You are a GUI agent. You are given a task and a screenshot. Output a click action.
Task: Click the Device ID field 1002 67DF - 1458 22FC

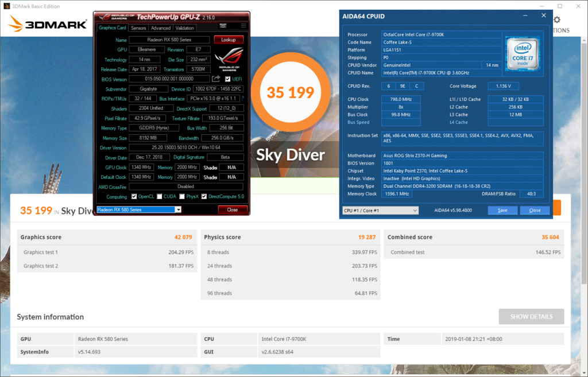tap(218, 89)
